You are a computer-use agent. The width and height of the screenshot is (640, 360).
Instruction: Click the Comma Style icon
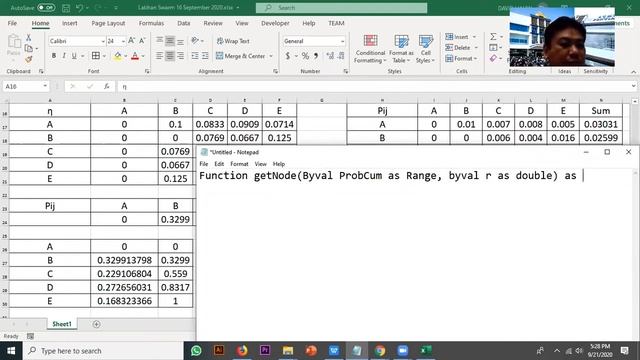[x=316, y=56]
